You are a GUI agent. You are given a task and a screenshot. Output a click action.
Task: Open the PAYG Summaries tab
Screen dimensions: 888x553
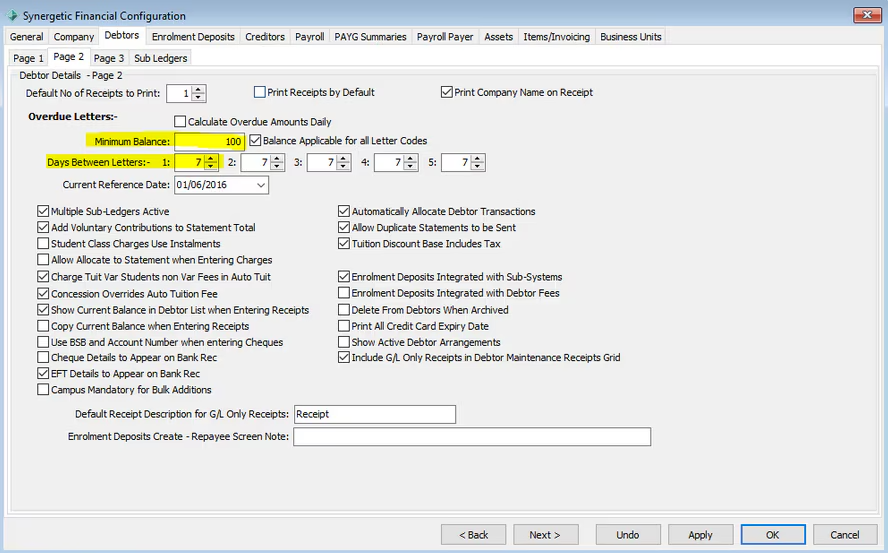tap(370, 37)
